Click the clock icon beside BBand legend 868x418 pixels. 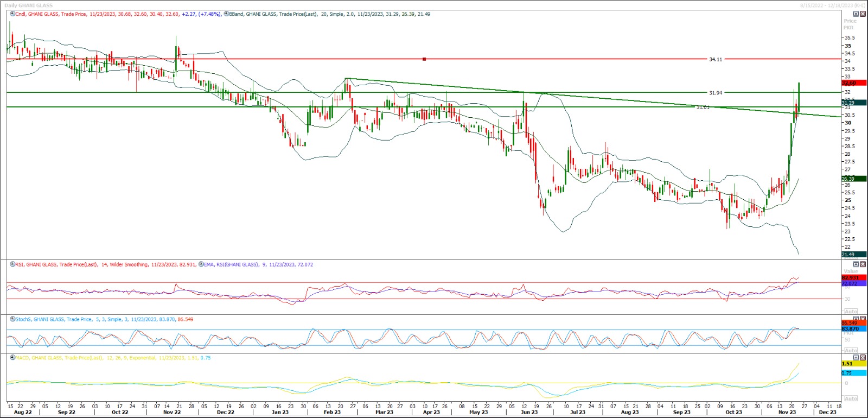(x=226, y=14)
